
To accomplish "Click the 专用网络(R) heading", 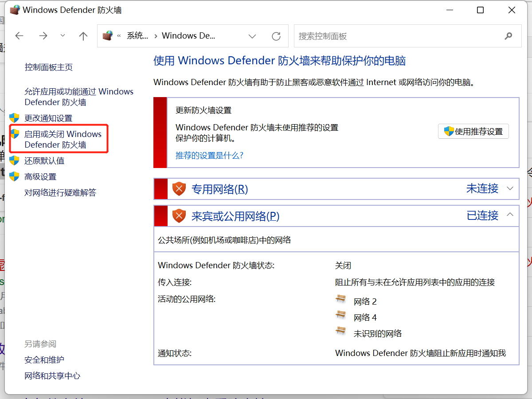I will click(219, 189).
